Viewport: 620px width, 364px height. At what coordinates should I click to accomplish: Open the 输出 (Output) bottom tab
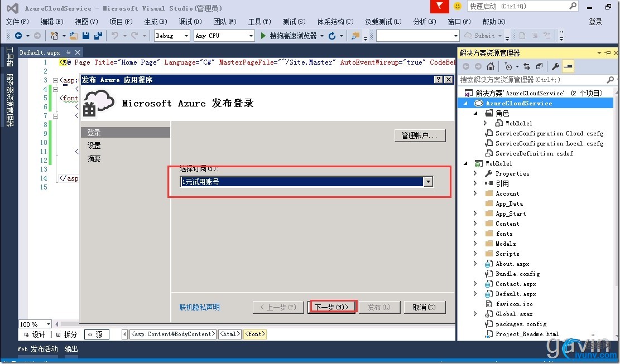pos(71,349)
